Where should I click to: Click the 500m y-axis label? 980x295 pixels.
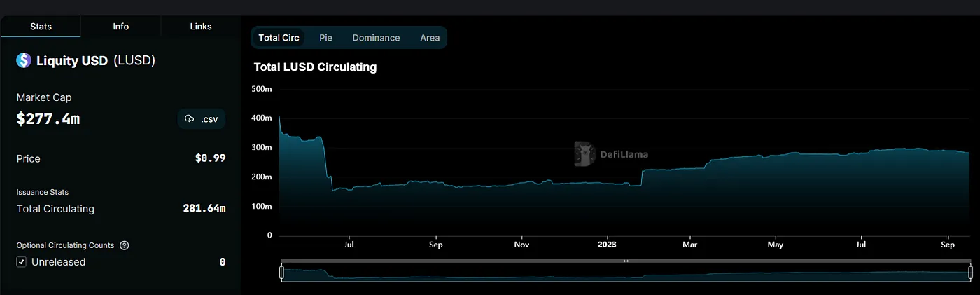261,89
